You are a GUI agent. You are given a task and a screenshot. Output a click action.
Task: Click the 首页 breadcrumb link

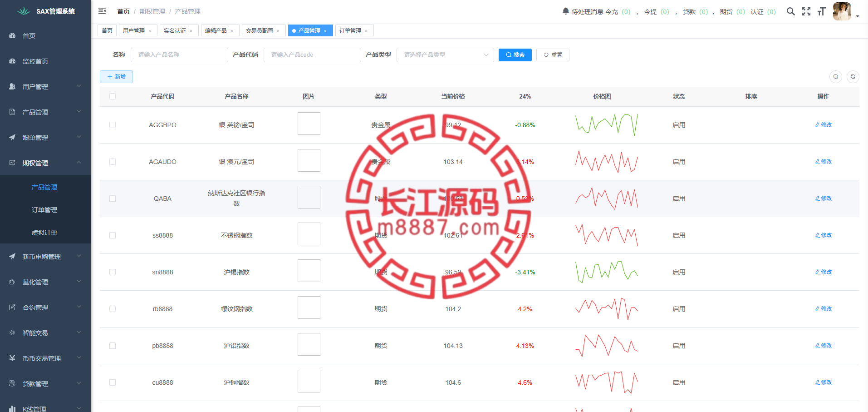(x=123, y=11)
